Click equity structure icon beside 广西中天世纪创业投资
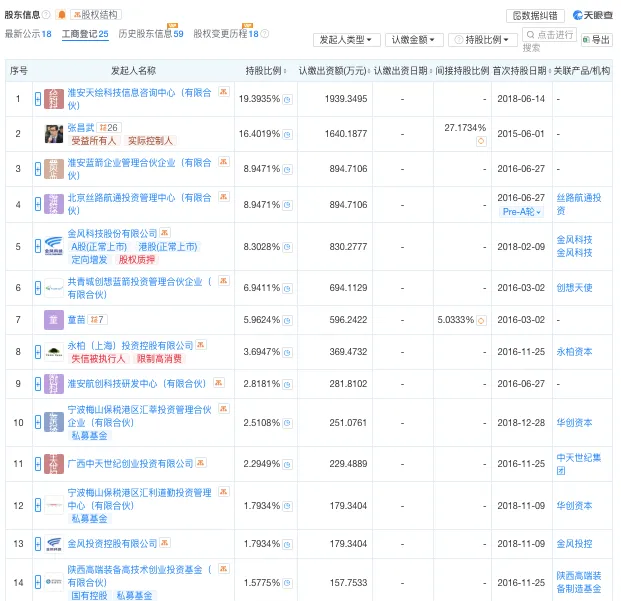The width and height of the screenshot is (621, 601). click(x=201, y=462)
